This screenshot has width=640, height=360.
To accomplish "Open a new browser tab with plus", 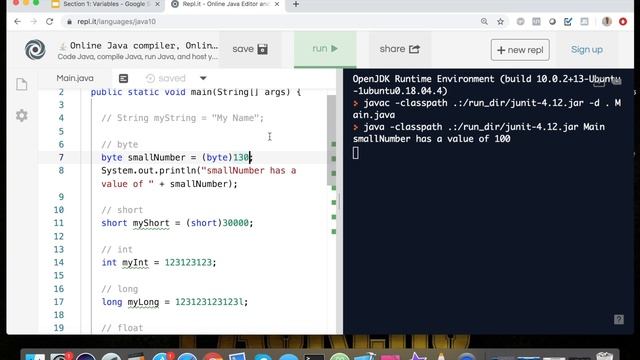I will [296, 4].
